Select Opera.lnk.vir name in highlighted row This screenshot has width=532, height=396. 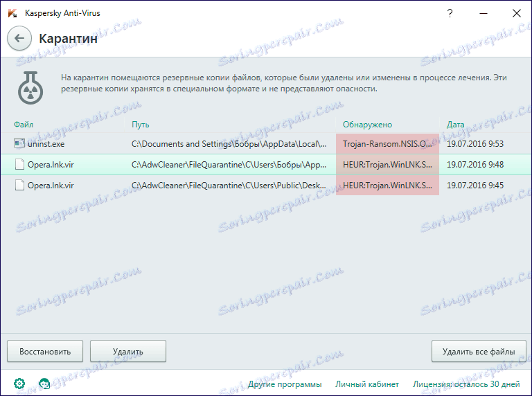[x=51, y=165]
